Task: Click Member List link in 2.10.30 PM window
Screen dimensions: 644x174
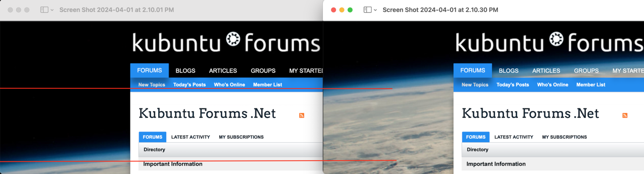Action: (x=591, y=85)
